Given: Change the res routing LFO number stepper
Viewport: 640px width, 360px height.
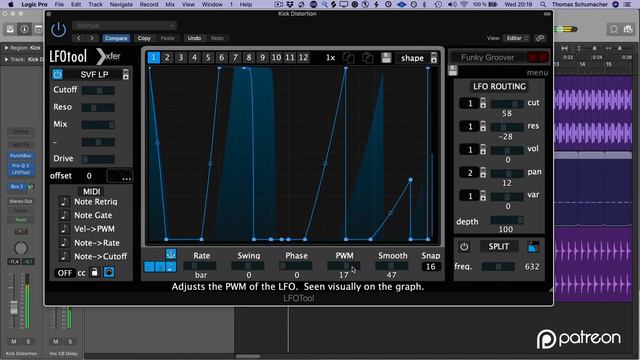Looking at the screenshot, I should tap(483, 126).
